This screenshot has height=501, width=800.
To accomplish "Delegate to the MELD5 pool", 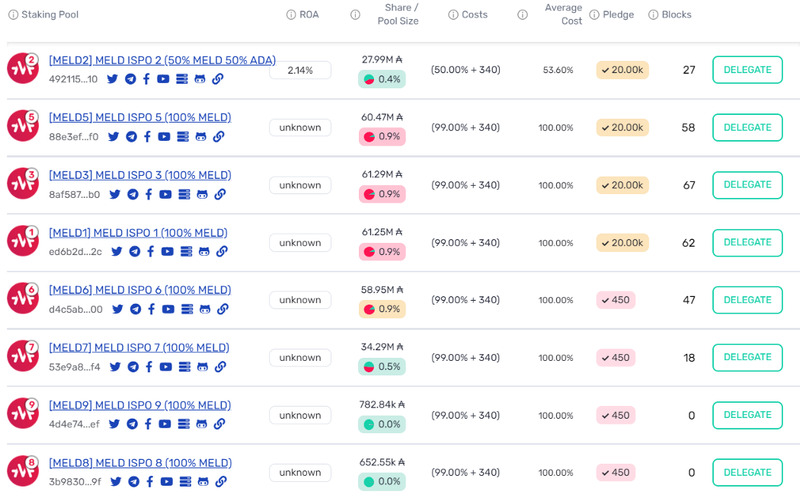I will 747,128.
